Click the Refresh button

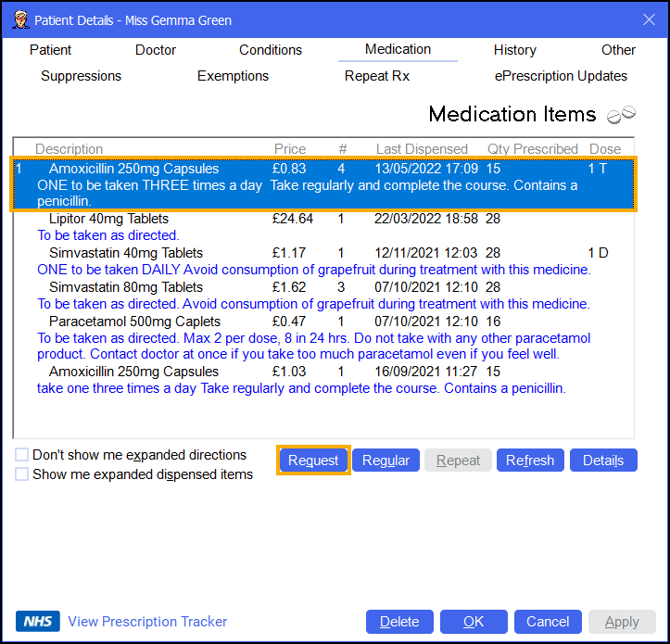530,461
